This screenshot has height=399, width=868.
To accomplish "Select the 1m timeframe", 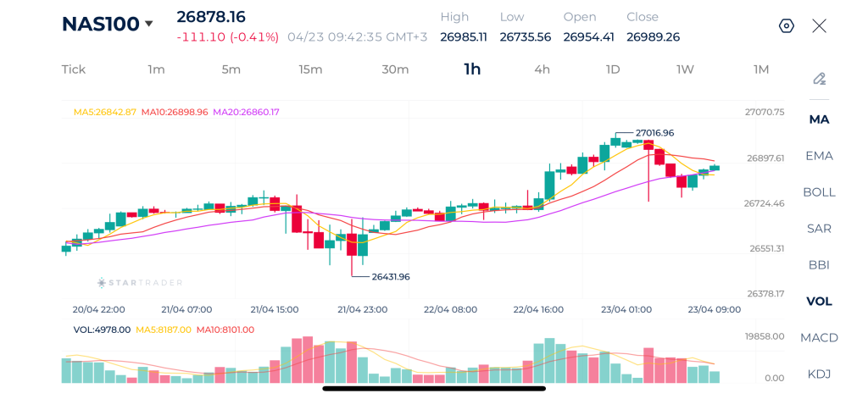I will pos(156,69).
